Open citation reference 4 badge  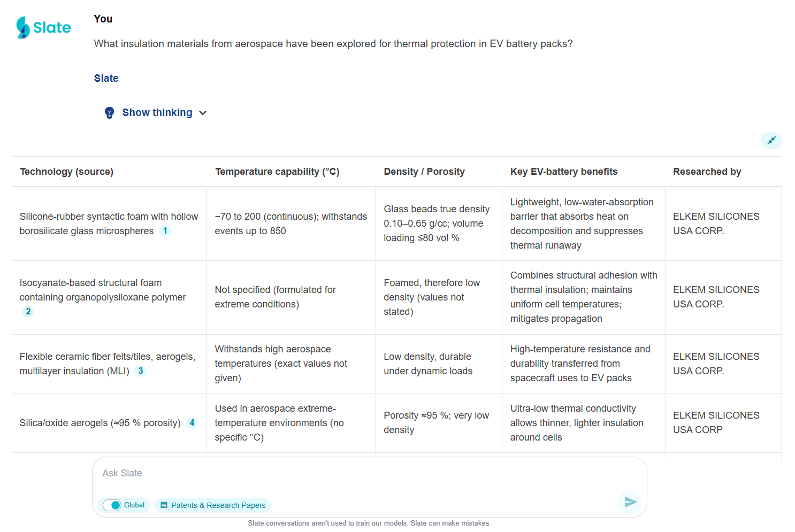(x=192, y=423)
